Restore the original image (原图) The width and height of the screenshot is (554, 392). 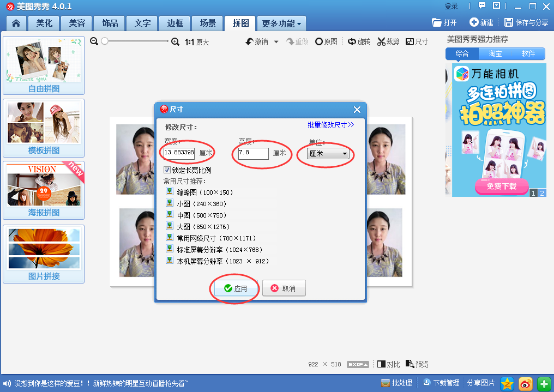326,42
